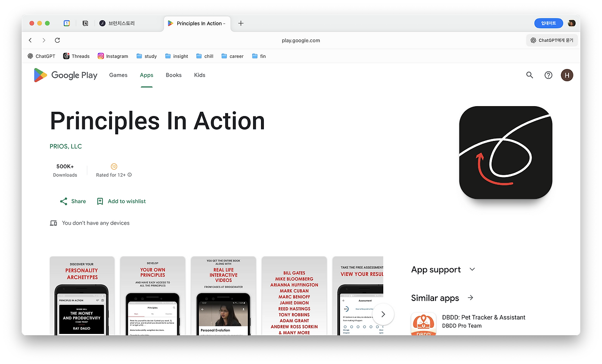Click the orange 12+ rating badge
Screen dimensions: 602x364
pos(114,166)
